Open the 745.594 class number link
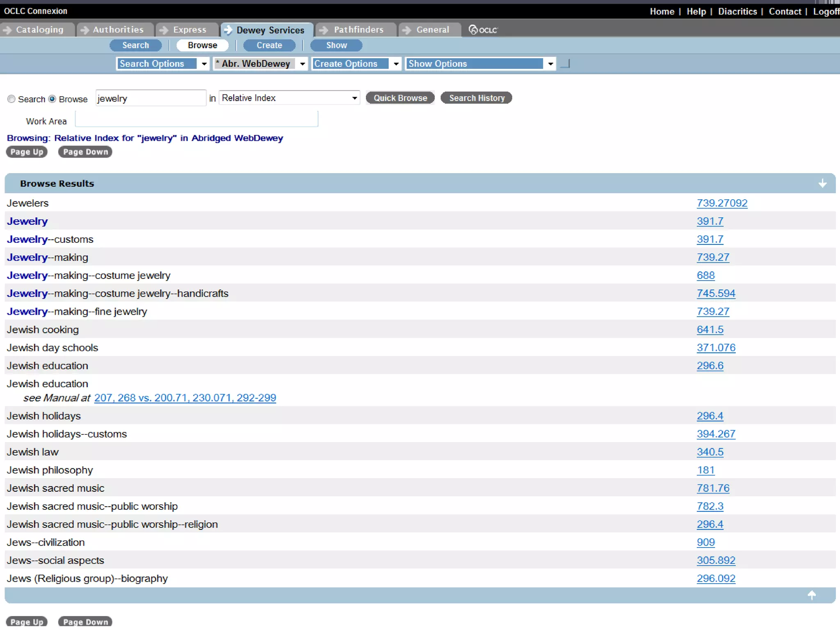Image resolution: width=840 pixels, height=630 pixels. 716,293
